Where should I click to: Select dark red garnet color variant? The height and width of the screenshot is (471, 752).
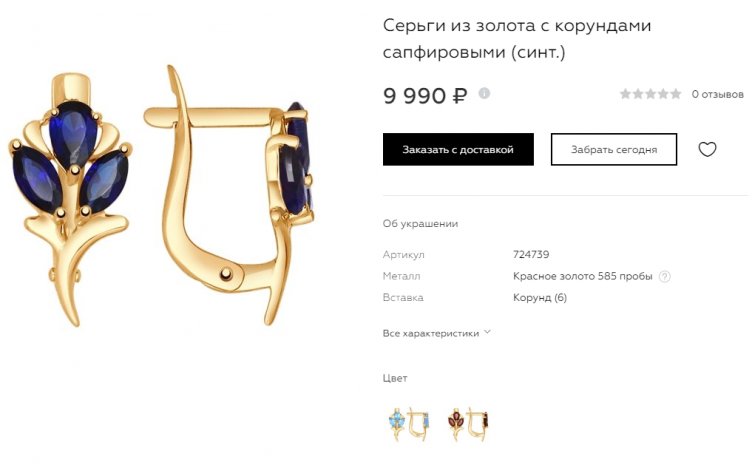[x=468, y=424]
